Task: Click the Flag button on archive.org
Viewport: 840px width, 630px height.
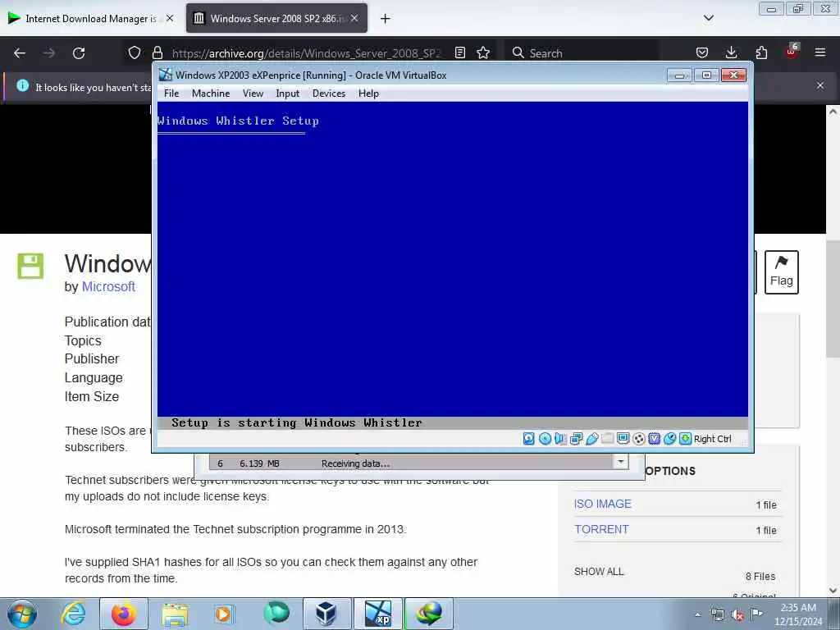Action: 781,272
